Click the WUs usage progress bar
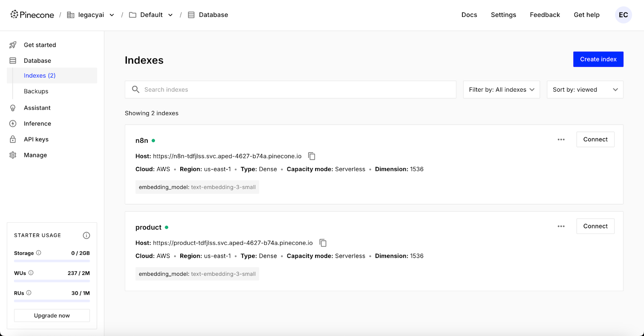Viewport: 644px width, 336px height. 52,281
